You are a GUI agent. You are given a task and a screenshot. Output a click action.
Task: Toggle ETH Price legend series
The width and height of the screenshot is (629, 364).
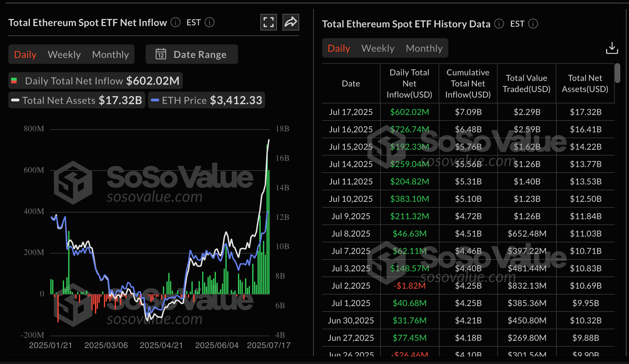point(206,100)
